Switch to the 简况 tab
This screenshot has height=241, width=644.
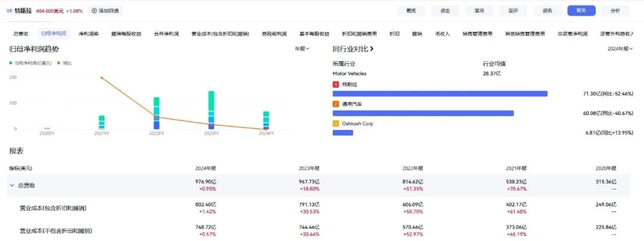tap(479, 11)
